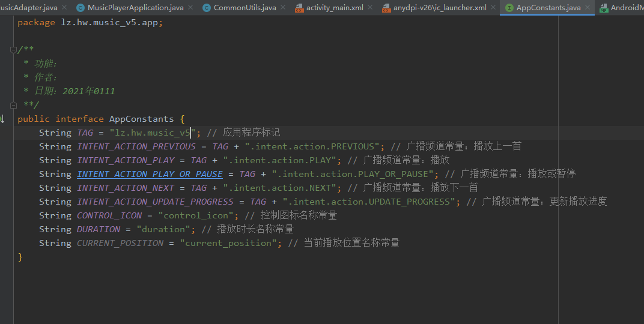
Task: Click the closing brace of AppConstants interface
Action: pyautogui.click(x=20, y=257)
